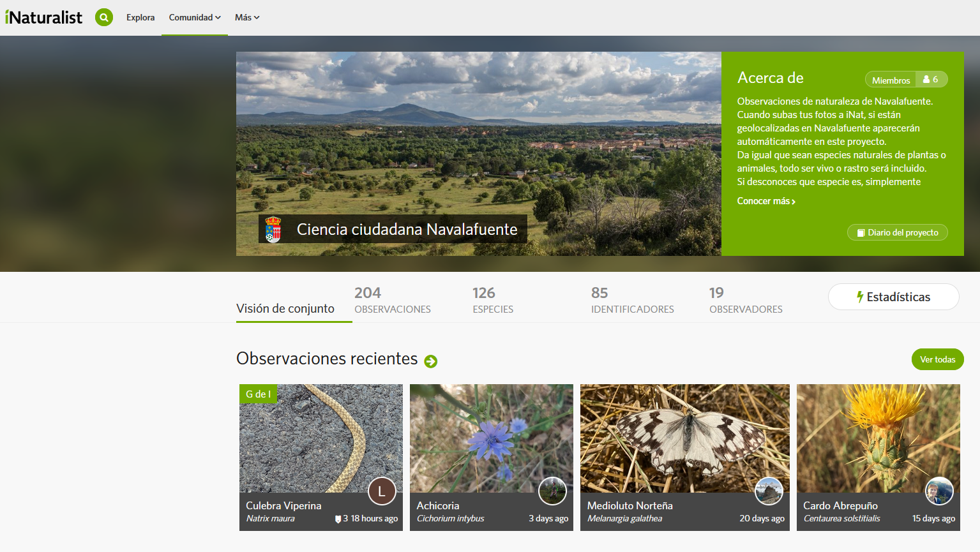
Task: Click the green search magnifier icon
Action: pyautogui.click(x=104, y=17)
